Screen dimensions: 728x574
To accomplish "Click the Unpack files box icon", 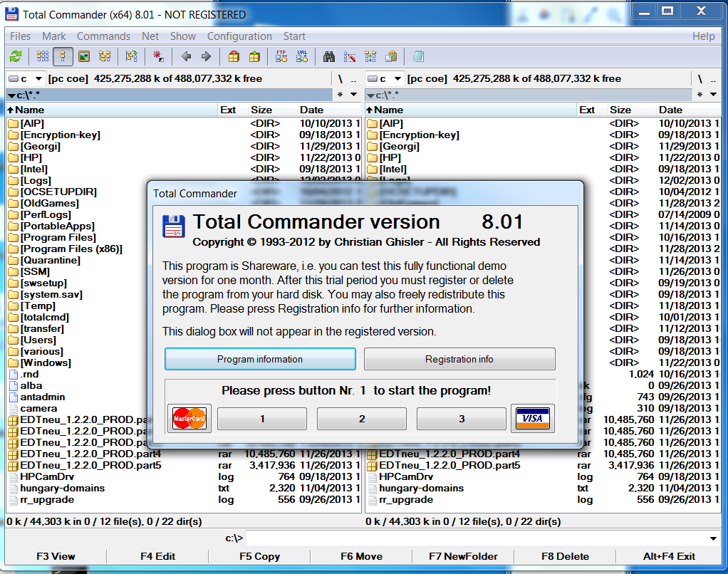I will 254,56.
